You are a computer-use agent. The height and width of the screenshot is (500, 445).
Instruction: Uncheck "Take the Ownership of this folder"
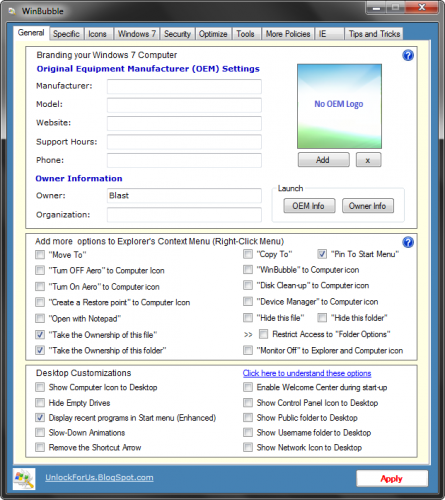point(40,350)
